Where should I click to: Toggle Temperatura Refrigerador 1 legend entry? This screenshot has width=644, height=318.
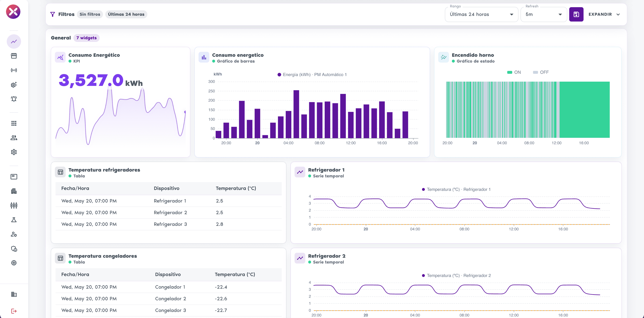click(456, 189)
